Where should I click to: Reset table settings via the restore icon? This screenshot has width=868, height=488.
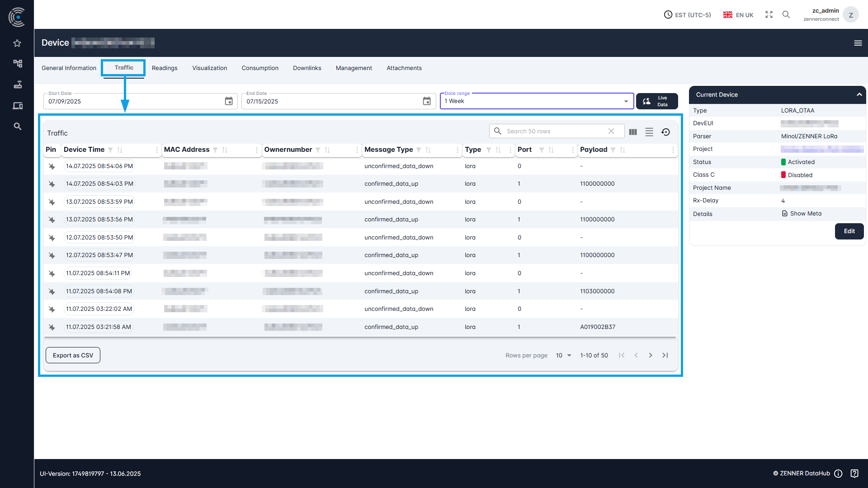(x=666, y=131)
